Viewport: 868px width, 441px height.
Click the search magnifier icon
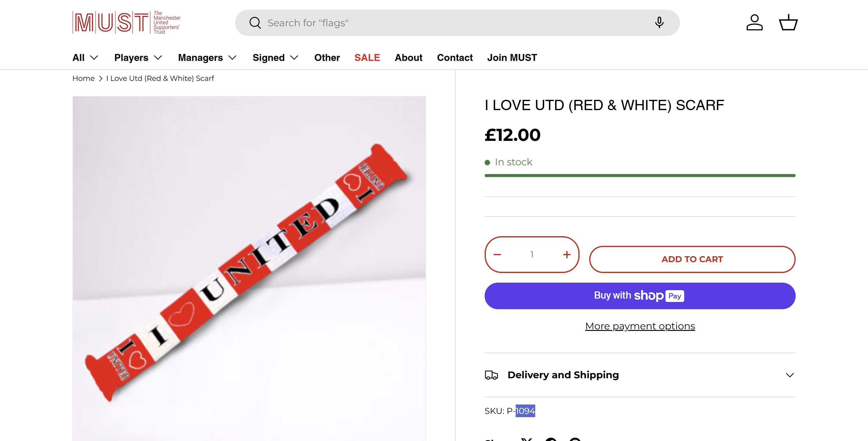(x=255, y=23)
